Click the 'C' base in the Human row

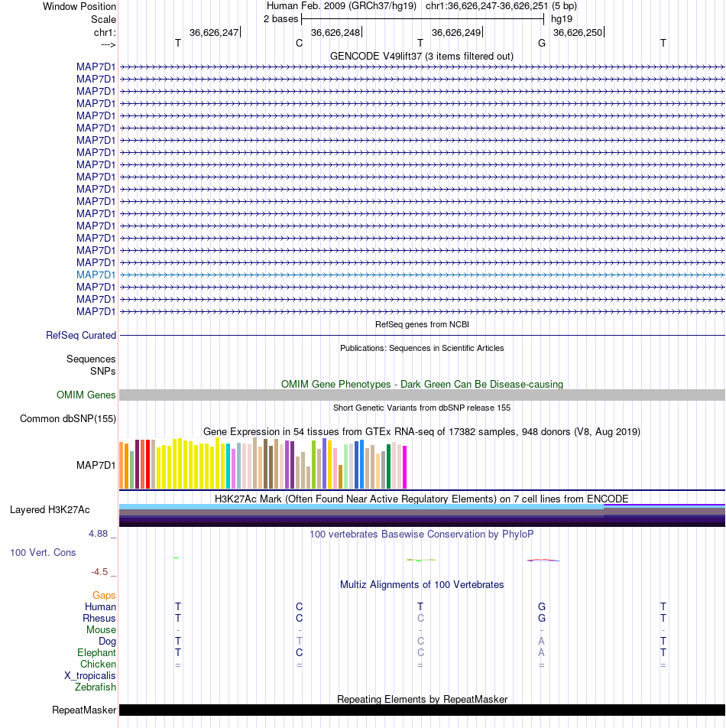[300, 607]
